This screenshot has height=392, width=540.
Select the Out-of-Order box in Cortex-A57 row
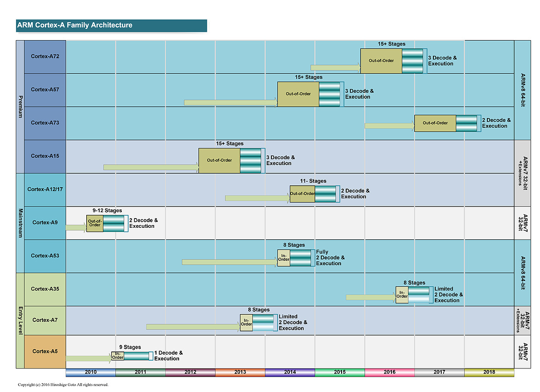298,94
